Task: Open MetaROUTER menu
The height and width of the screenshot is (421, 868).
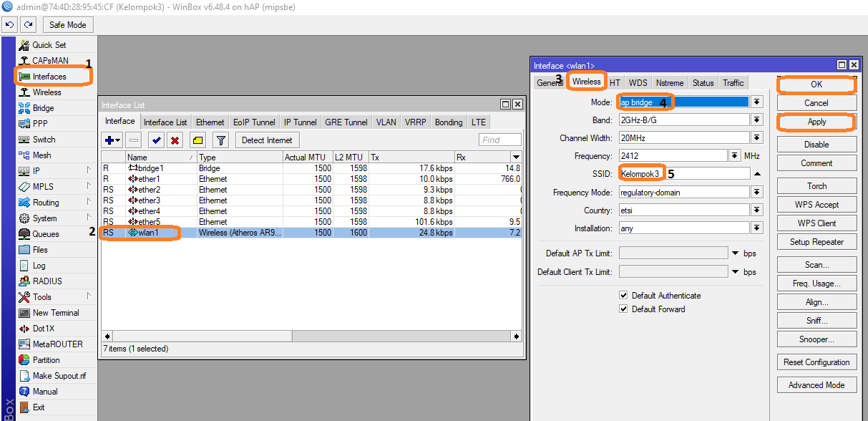Action: 58,344
